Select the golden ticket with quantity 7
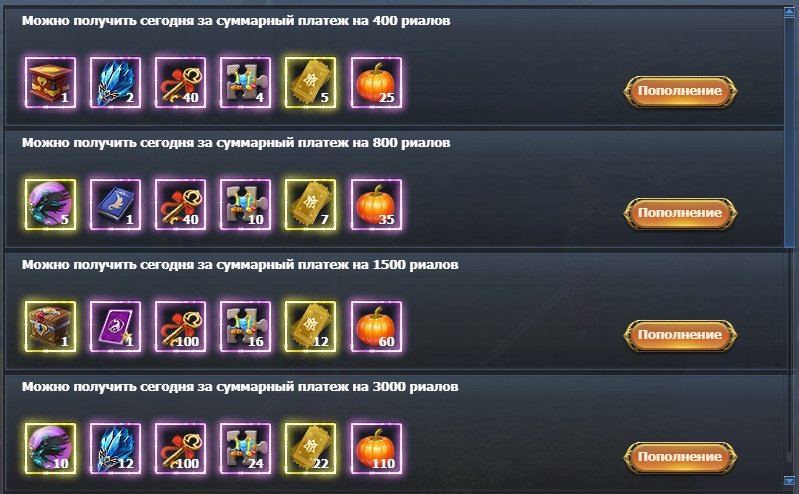 (310, 204)
